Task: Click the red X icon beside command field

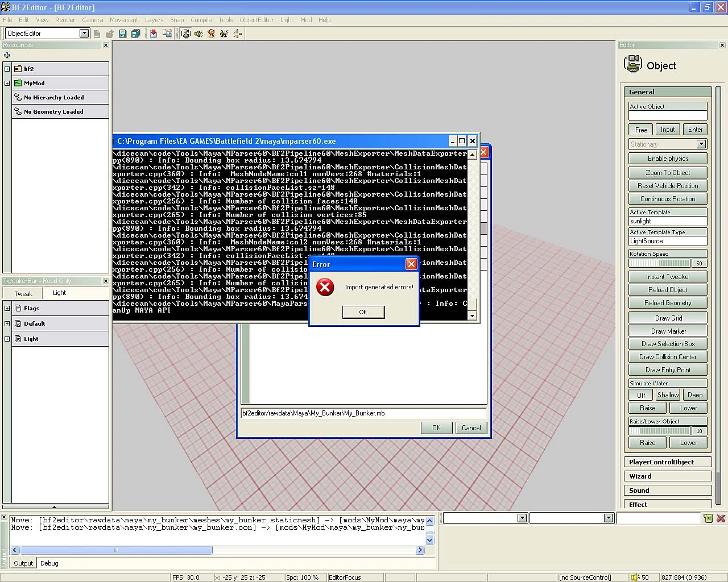Action: pos(721,518)
